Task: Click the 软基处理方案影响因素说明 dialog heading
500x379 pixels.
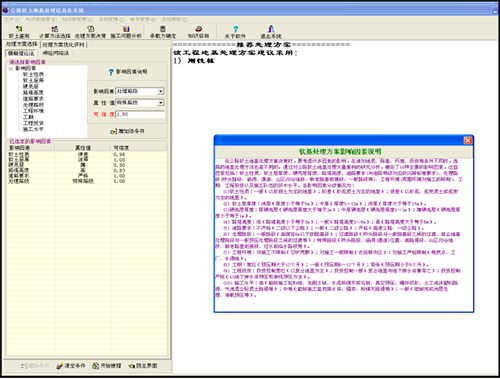Action: (340, 152)
